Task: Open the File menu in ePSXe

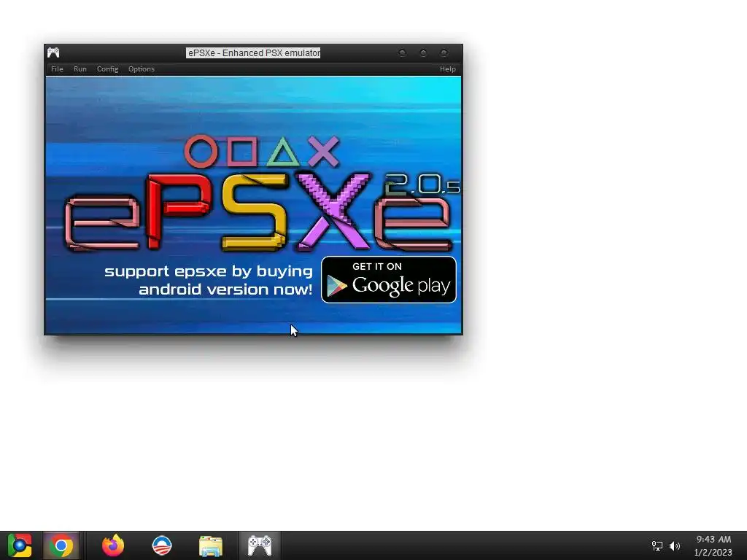Action: [x=57, y=69]
